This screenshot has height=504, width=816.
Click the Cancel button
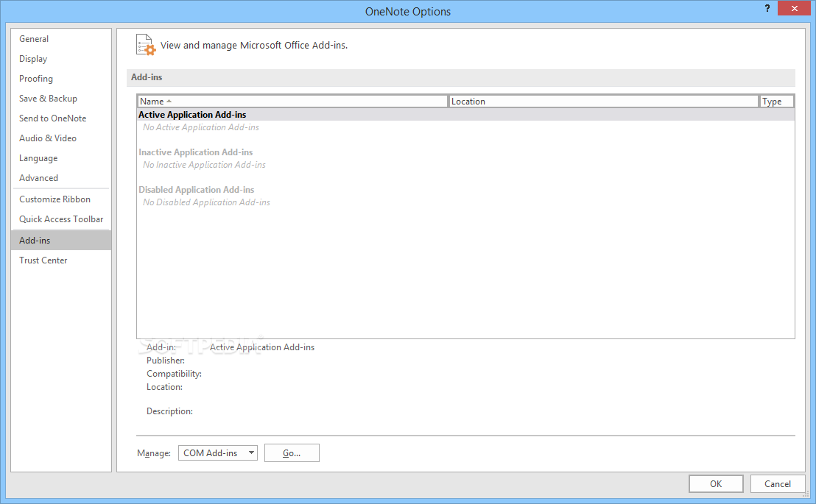coord(778,483)
